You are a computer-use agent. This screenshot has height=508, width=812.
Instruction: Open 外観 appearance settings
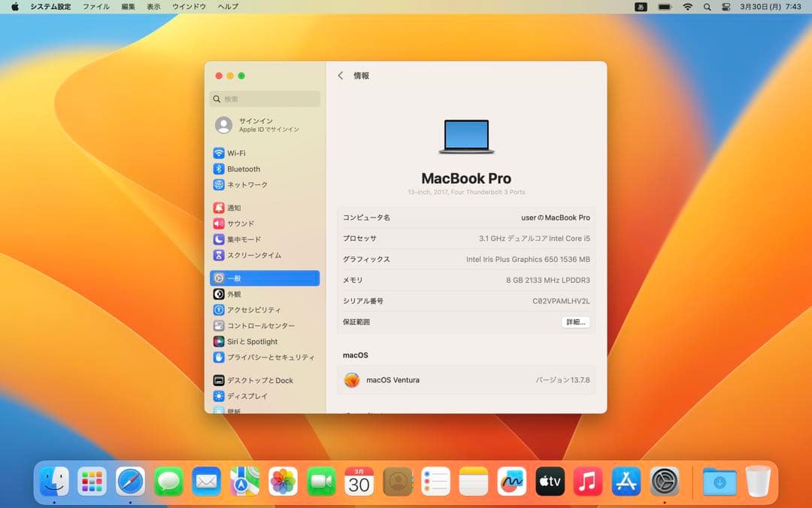pos(265,294)
